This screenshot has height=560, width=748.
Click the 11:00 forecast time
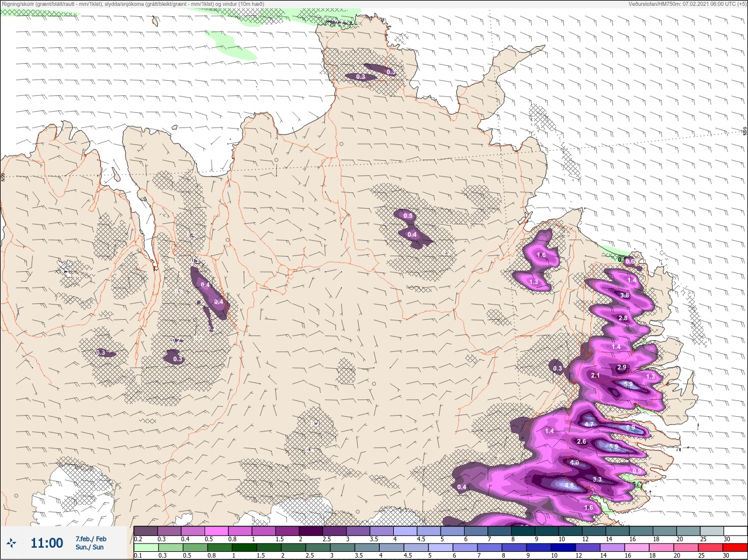47,543
